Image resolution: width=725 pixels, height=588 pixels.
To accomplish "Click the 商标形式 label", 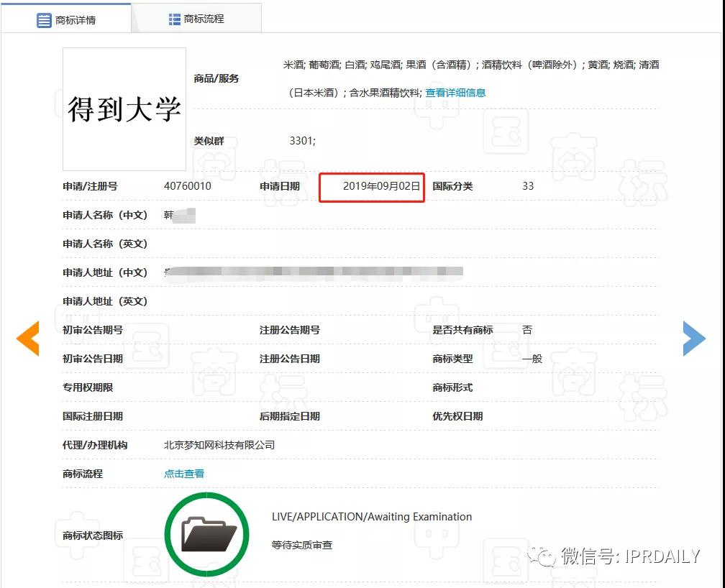I will pyautogui.click(x=452, y=387).
